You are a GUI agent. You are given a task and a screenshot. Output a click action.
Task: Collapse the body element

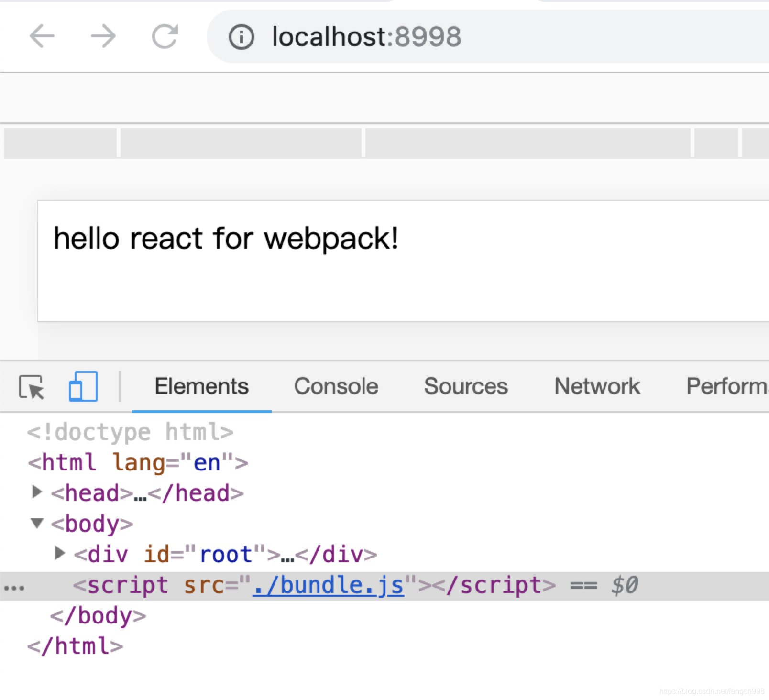coord(37,523)
